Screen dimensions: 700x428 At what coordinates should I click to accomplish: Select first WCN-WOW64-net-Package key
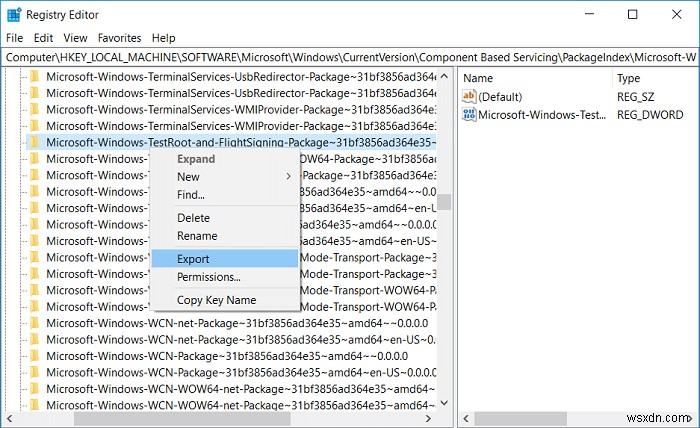pos(241,389)
